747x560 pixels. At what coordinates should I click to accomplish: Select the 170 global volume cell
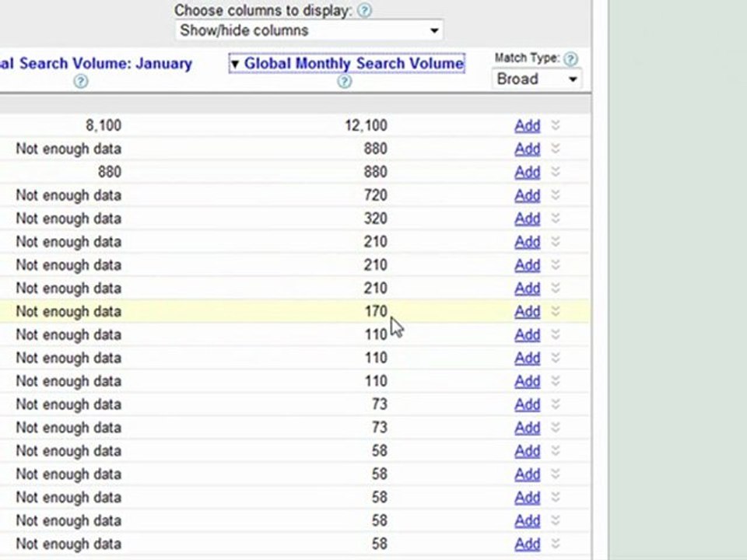tap(376, 311)
